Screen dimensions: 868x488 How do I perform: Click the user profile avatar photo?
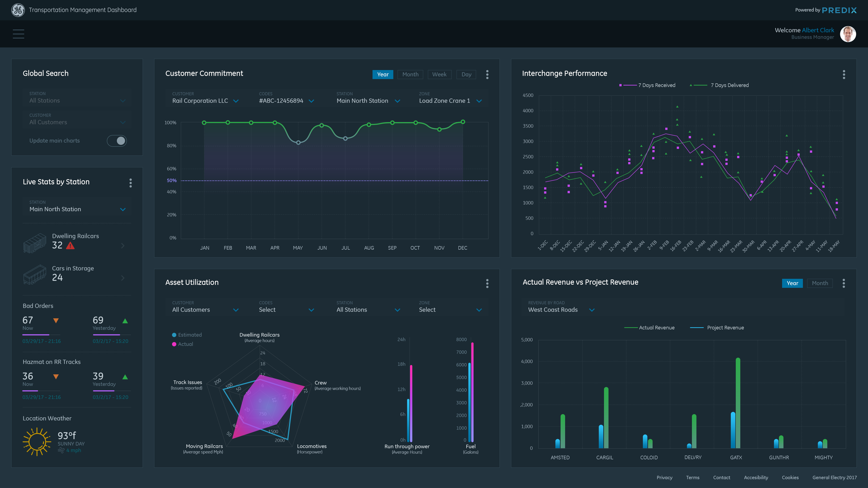coord(848,34)
